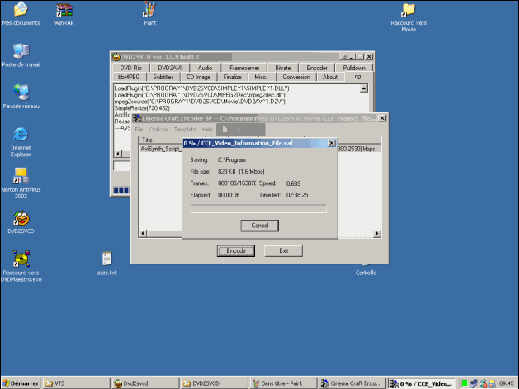Launch Internet Explorer from the desktop

[21, 141]
